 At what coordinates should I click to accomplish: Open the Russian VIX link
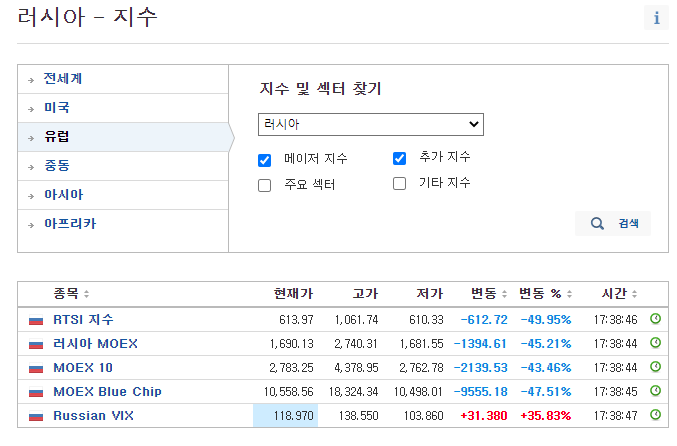(x=93, y=416)
